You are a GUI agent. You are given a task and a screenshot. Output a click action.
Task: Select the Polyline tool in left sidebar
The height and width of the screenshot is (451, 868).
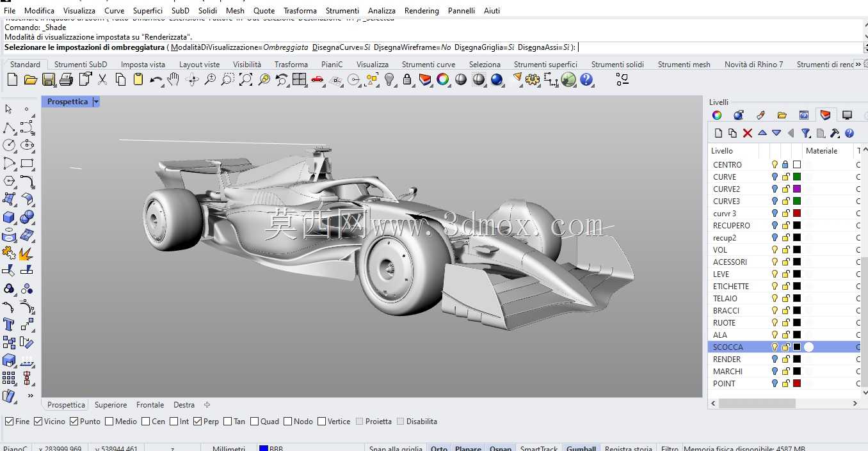pyautogui.click(x=9, y=128)
